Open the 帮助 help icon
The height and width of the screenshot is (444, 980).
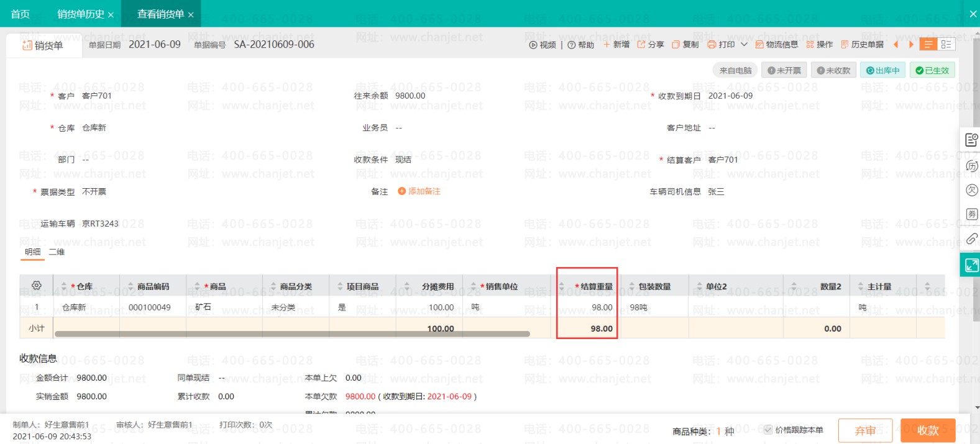pyautogui.click(x=571, y=45)
